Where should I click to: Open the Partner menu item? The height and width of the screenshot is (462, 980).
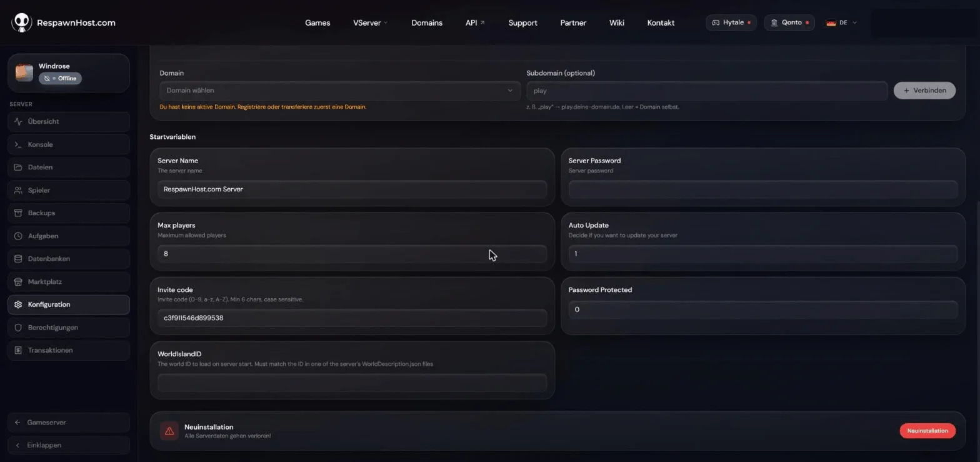click(x=573, y=23)
